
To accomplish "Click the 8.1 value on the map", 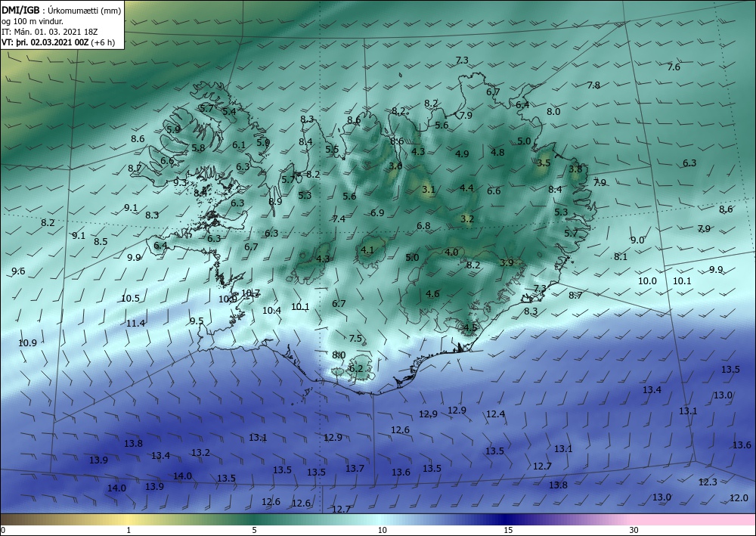I will coord(621,257).
